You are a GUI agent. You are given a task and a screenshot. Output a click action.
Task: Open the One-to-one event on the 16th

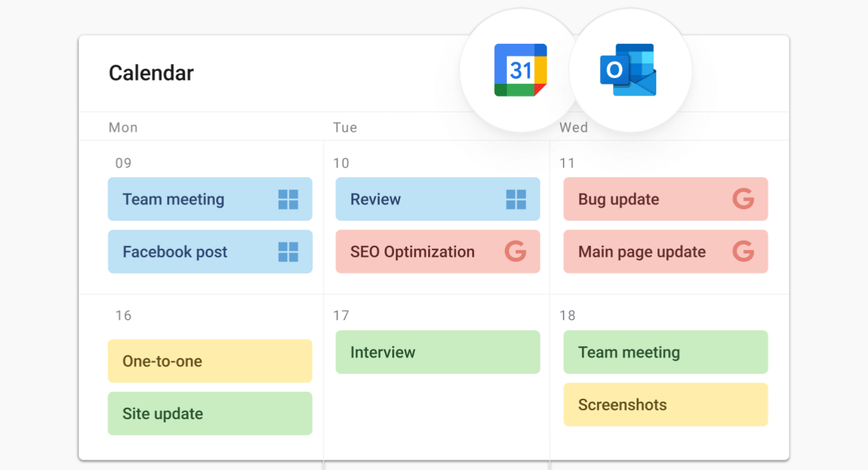209,361
